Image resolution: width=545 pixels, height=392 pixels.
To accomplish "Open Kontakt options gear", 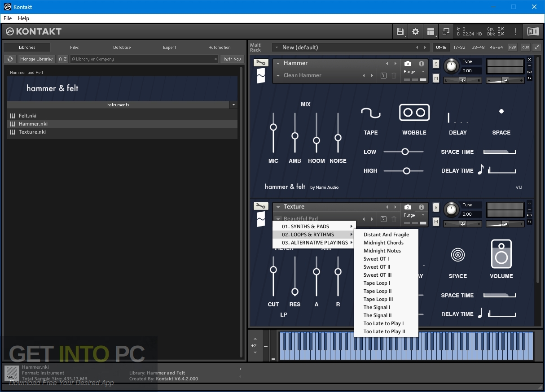I will click(415, 31).
